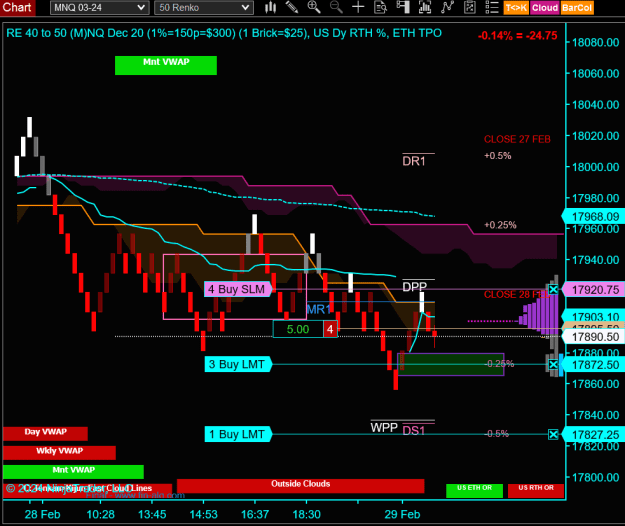Click the 18:30 time axis label
Viewport: 625px width, 526px height.
coord(307,514)
